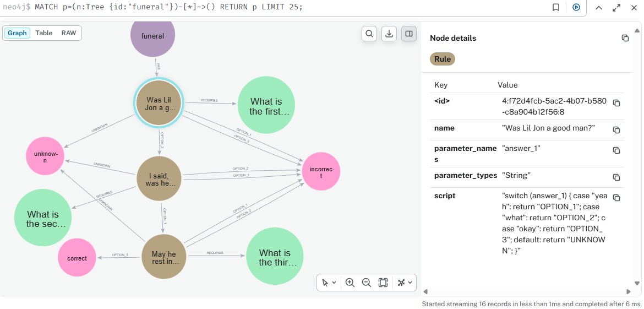Click inside the Cypher query editor
This screenshot has height=309, width=644.
click(220, 8)
